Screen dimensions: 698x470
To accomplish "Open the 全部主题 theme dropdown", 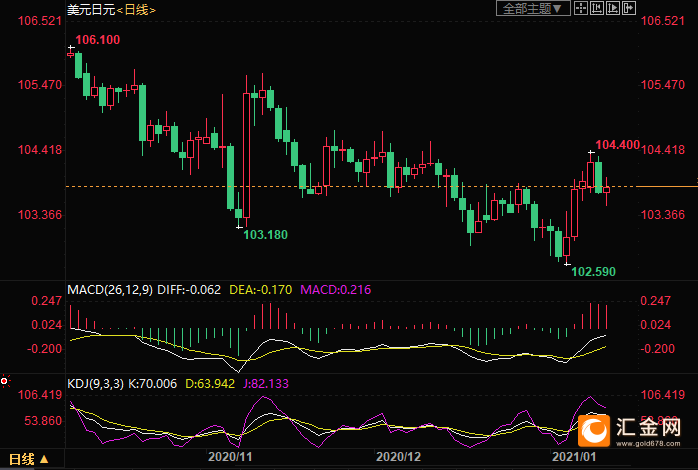I will [x=533, y=8].
